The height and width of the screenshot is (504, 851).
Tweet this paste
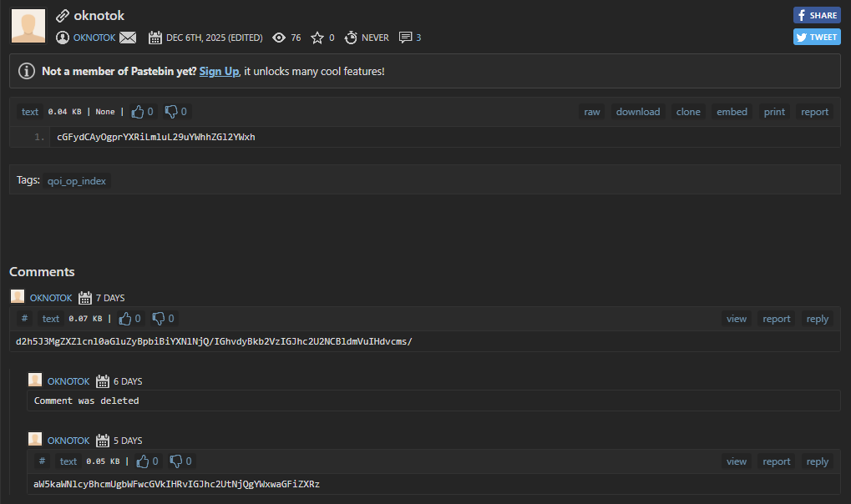click(816, 37)
